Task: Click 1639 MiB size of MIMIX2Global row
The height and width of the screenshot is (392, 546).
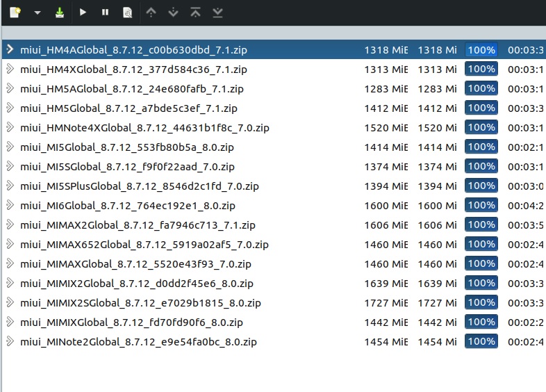Action: pos(386,284)
